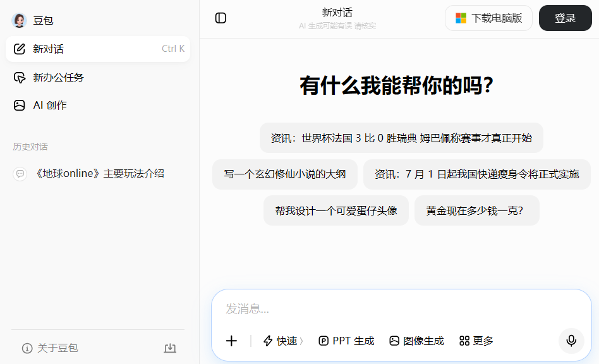Image resolution: width=599 pixels, height=364 pixels.
Task: Click the 历史对话 section label
Action: (x=30, y=147)
